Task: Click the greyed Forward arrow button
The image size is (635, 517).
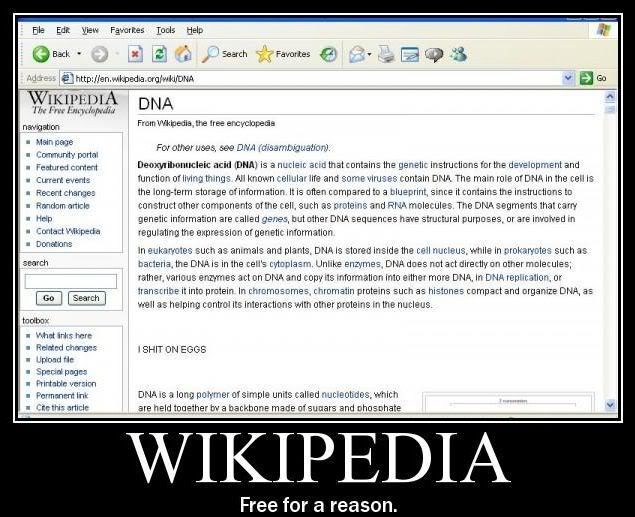Action: pyautogui.click(x=99, y=54)
